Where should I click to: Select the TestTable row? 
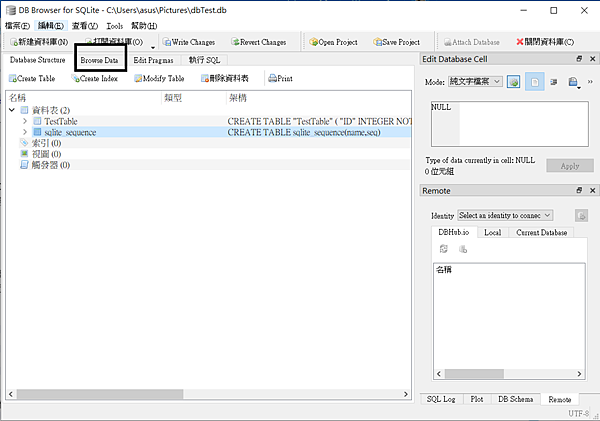(209, 121)
